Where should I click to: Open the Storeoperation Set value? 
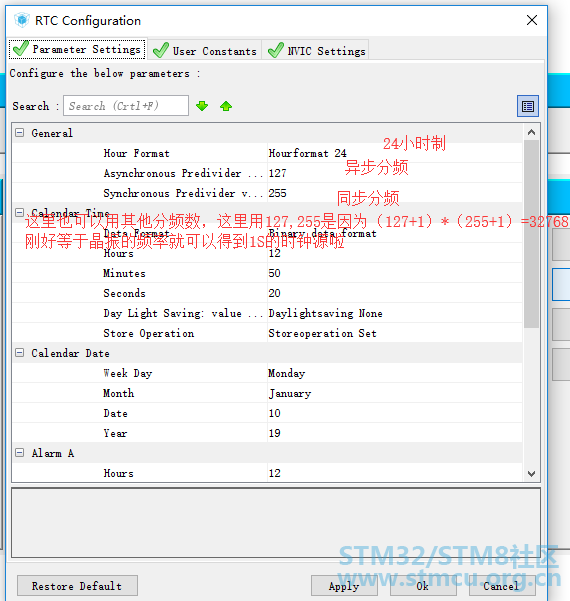point(322,333)
